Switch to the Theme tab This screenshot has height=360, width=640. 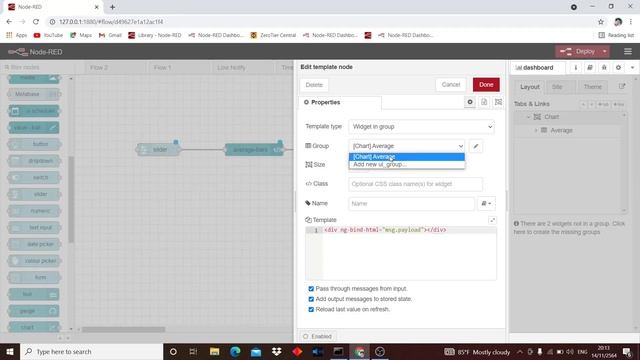click(592, 87)
